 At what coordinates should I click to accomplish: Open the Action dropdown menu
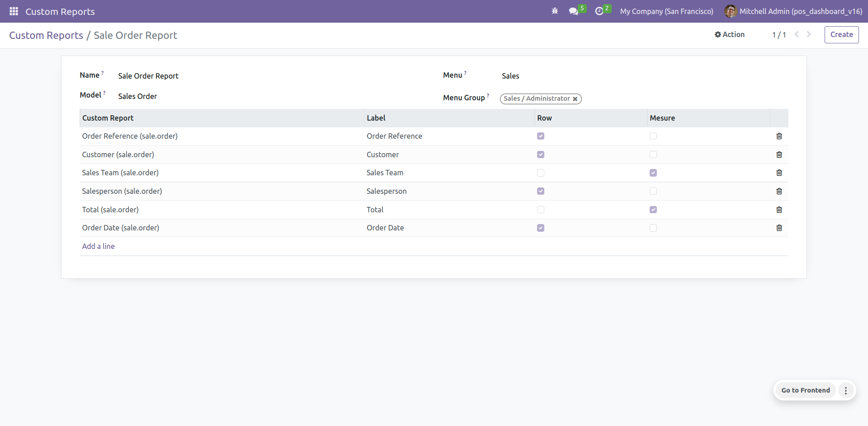pyautogui.click(x=729, y=34)
